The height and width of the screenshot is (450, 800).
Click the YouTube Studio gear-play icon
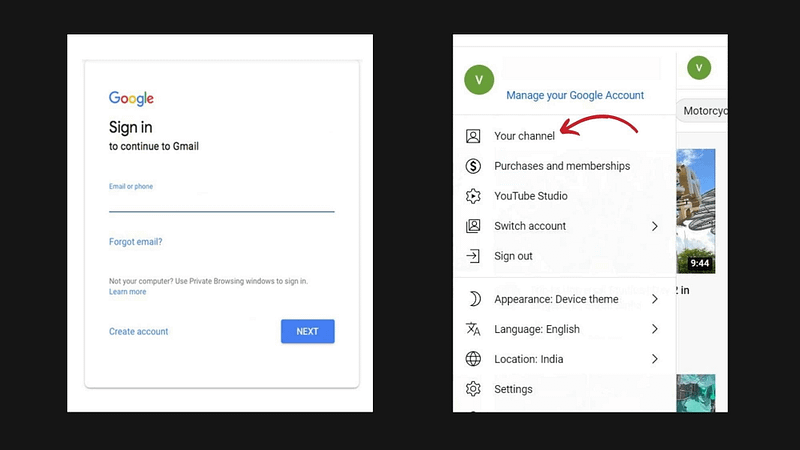coord(473,196)
